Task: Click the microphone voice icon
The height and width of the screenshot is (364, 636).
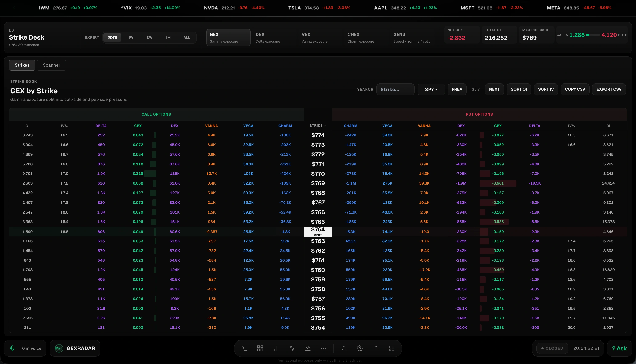Action: pos(12,348)
